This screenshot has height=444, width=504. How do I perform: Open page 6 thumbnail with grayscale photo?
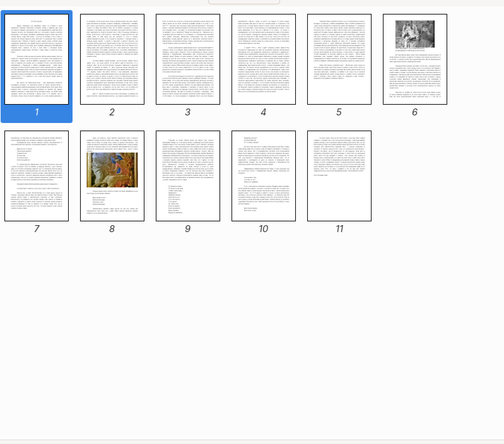pos(415,59)
